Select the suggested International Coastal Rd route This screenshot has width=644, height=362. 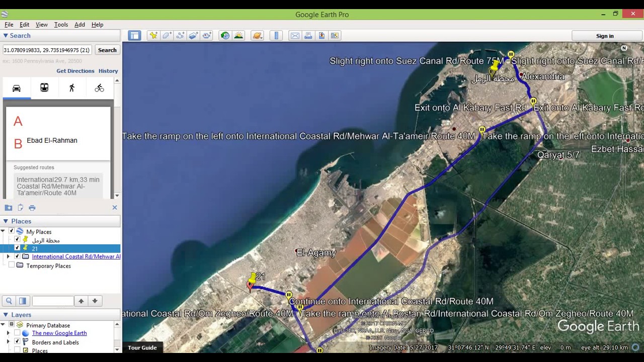[x=58, y=186]
